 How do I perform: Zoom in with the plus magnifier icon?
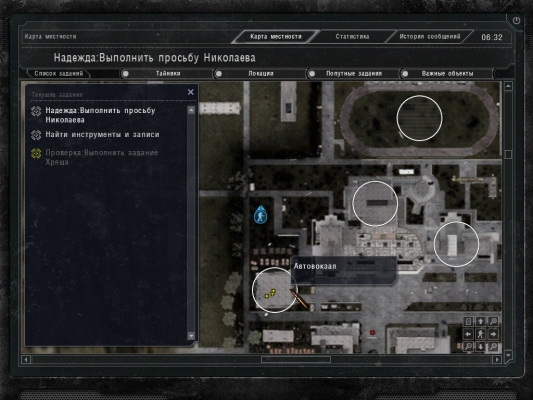point(493,347)
